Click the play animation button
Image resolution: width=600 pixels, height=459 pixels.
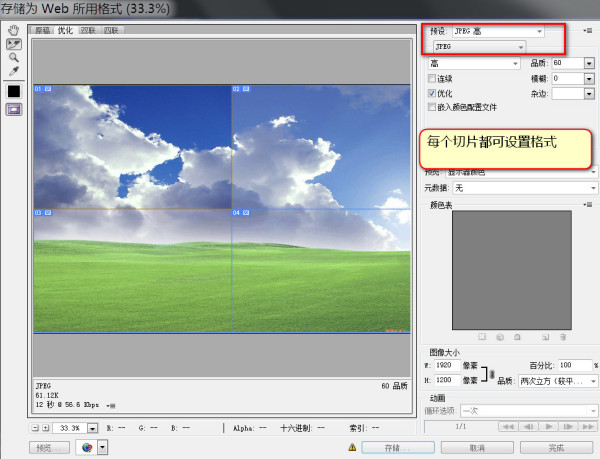[549, 426]
